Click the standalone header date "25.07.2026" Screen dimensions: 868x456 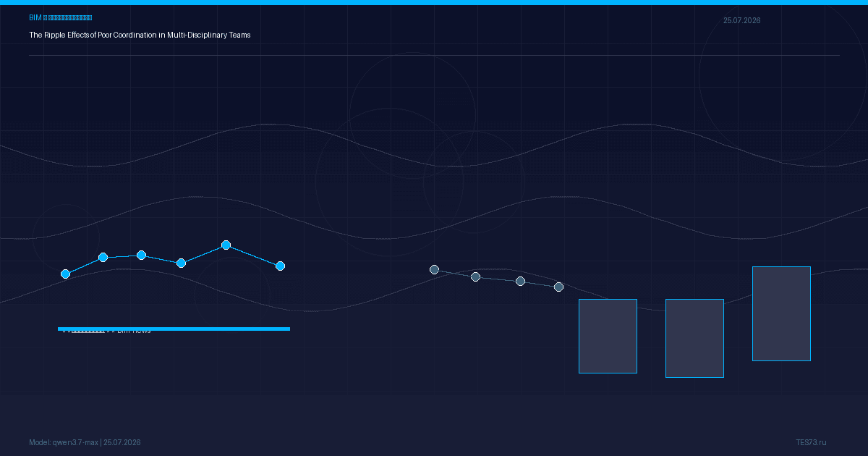tap(741, 20)
